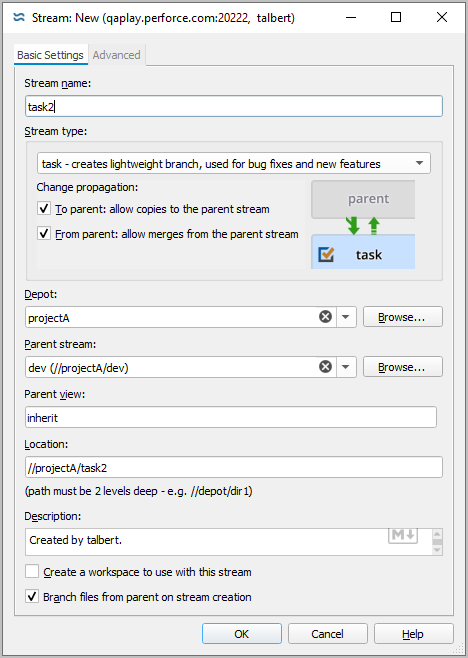Clear the Parent stream field with X icon
Image resolution: width=468 pixels, height=658 pixels.
(x=325, y=367)
